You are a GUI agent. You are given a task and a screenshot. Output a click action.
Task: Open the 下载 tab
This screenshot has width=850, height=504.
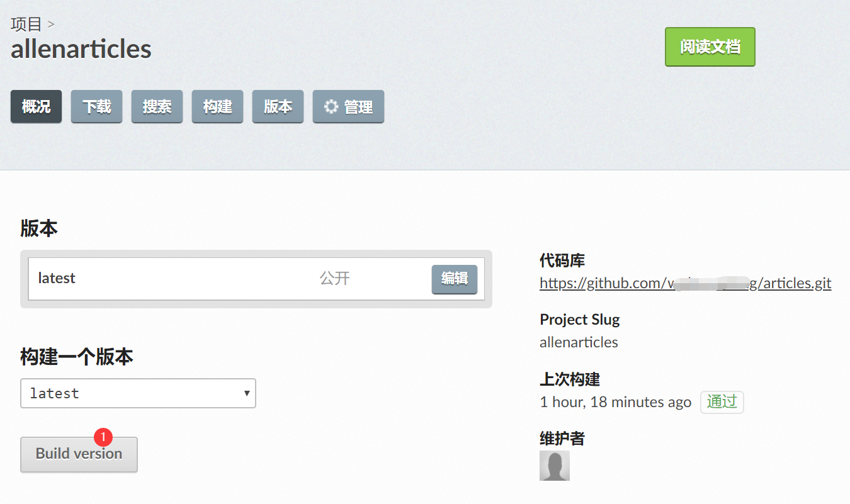coord(96,107)
